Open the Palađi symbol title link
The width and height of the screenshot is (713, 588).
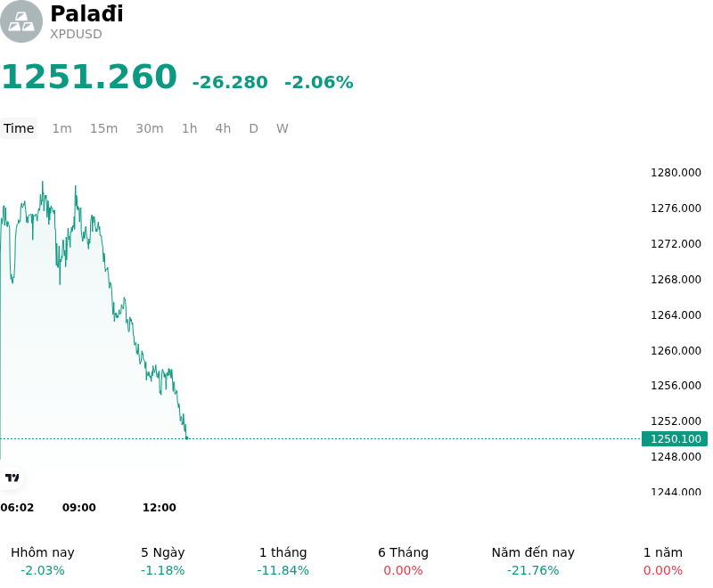(86, 13)
